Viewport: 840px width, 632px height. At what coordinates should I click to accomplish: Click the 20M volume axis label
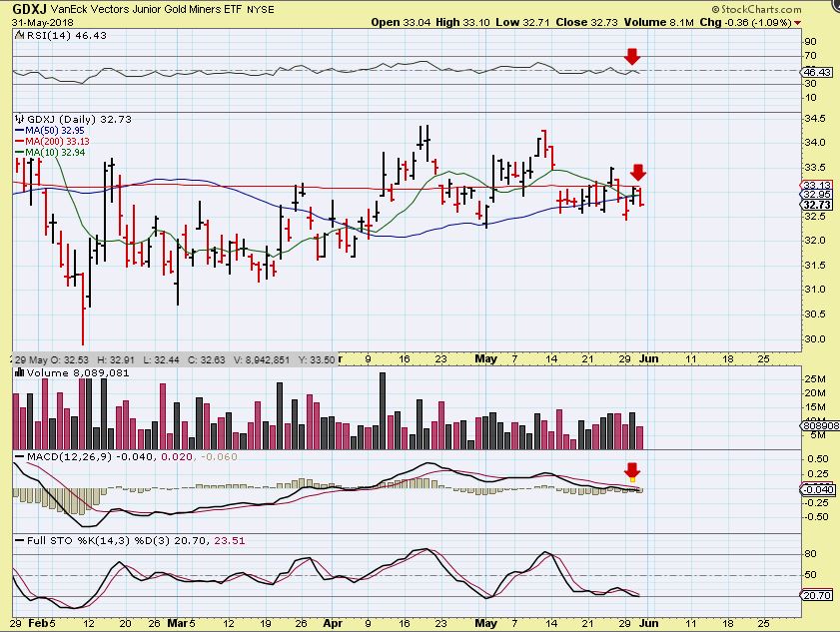click(x=814, y=393)
